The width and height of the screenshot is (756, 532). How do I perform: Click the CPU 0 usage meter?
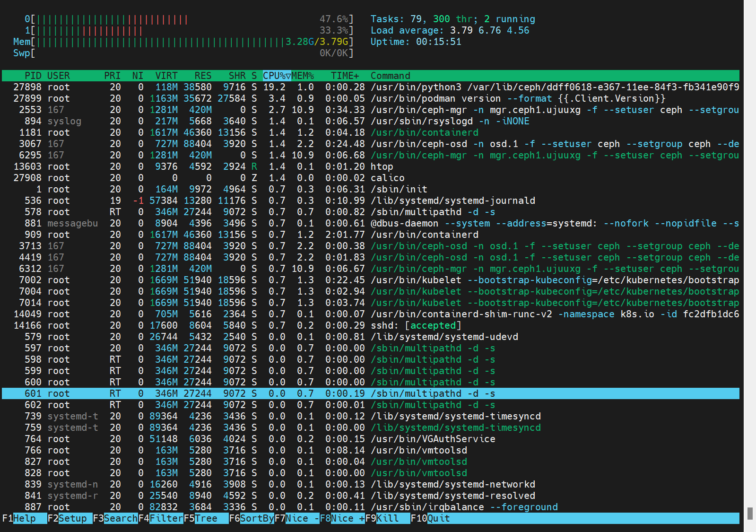pyautogui.click(x=189, y=19)
